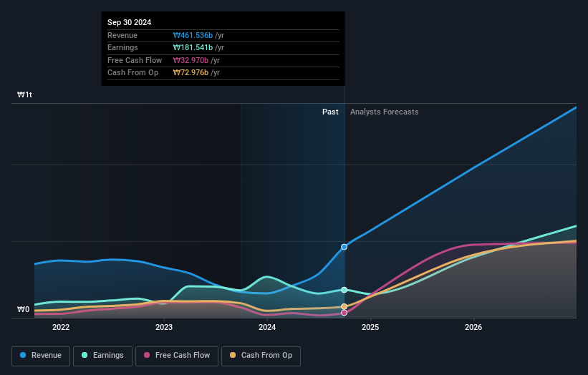
Task: Click the ₩0 y-axis label
Action: click(23, 309)
